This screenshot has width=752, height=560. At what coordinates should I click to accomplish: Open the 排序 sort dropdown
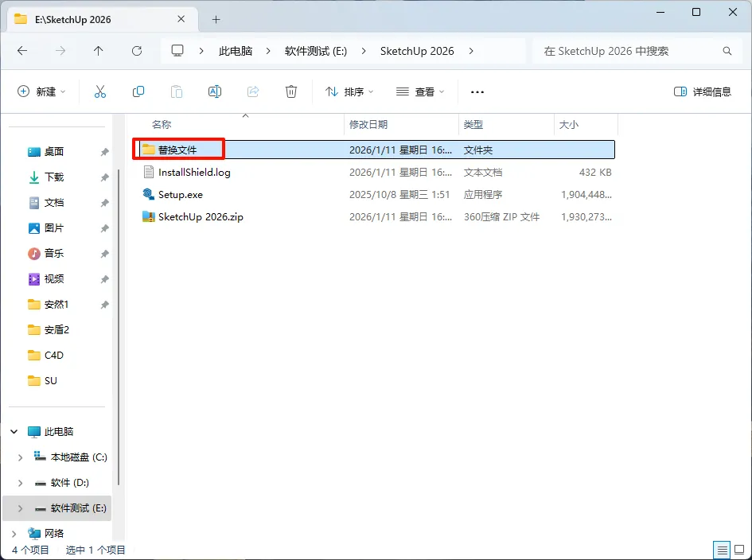pyautogui.click(x=349, y=91)
